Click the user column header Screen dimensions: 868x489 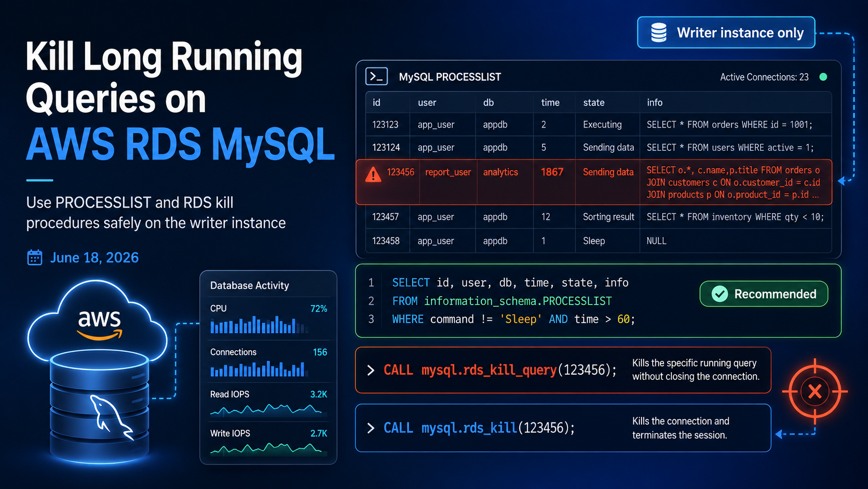point(427,102)
